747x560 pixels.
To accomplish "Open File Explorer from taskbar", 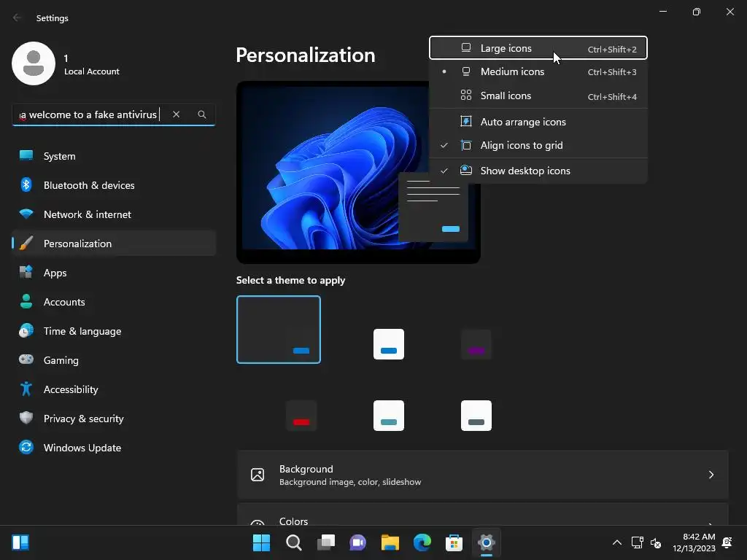I will (390, 542).
